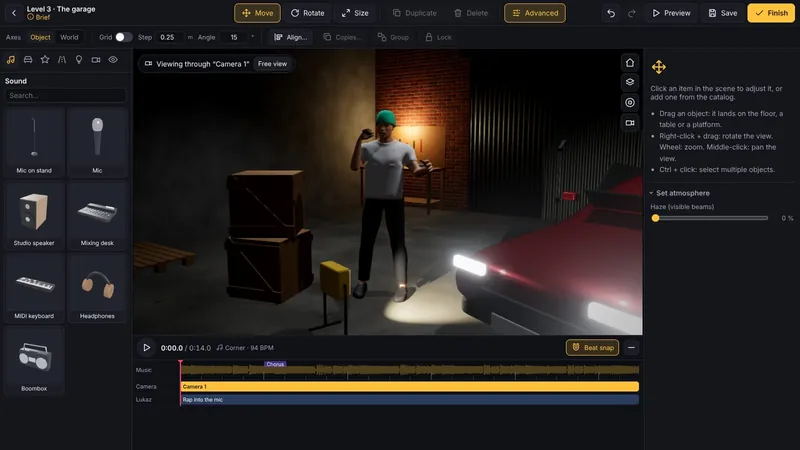This screenshot has height=450, width=800.
Task: Click the Group button
Action: coord(393,37)
